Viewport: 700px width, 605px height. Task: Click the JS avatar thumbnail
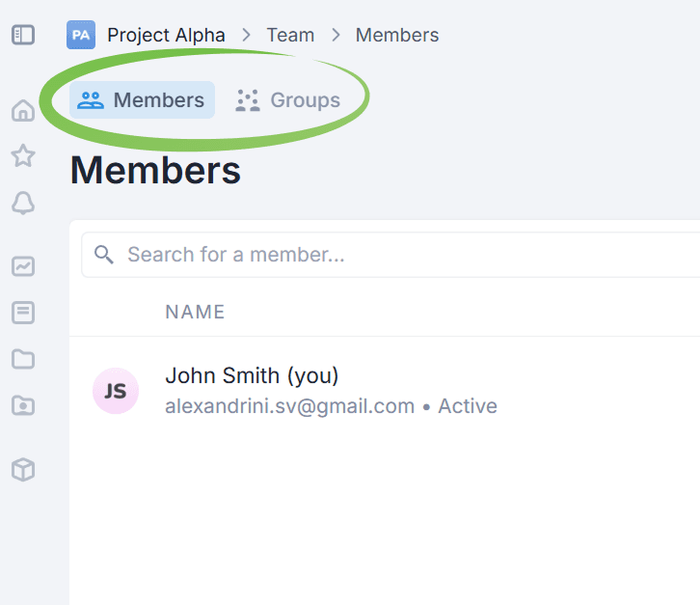pyautogui.click(x=116, y=391)
